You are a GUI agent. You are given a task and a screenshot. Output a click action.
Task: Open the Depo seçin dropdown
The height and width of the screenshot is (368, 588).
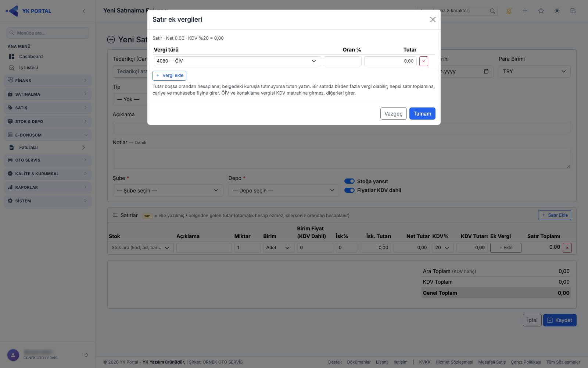(284, 191)
